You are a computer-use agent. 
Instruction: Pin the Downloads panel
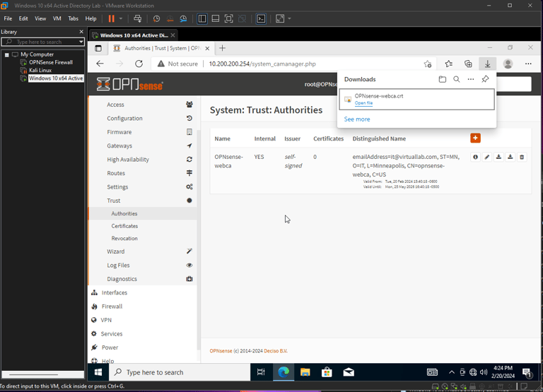(485, 79)
